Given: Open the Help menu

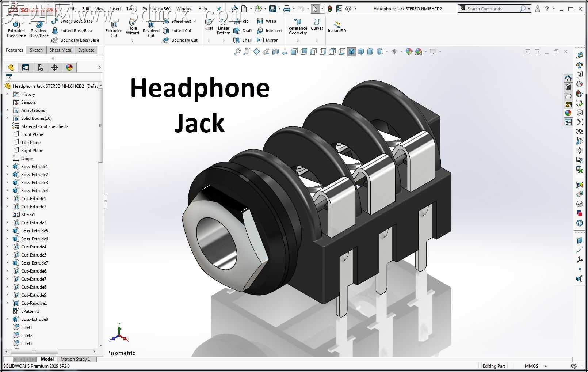Looking at the screenshot, I should [203, 9].
